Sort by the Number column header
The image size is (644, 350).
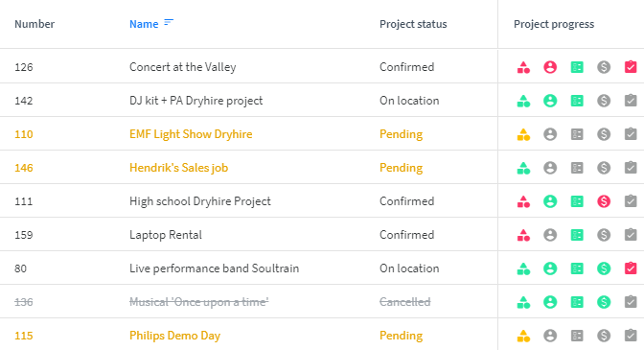click(34, 24)
